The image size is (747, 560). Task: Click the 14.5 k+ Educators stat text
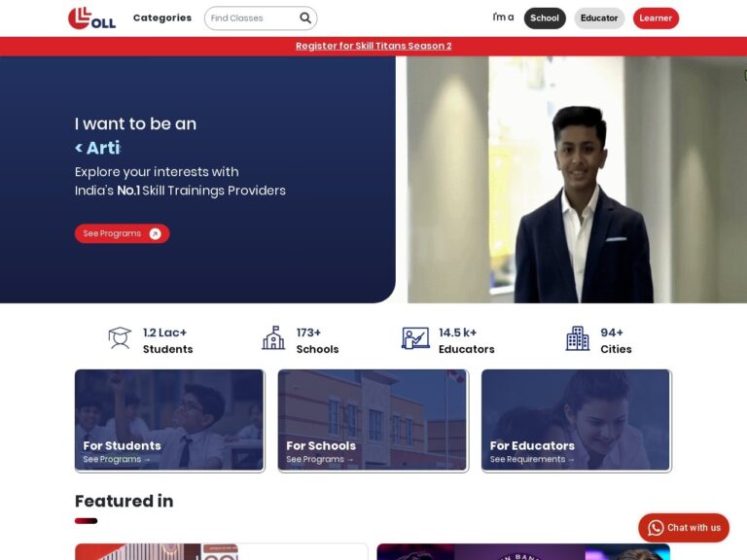[x=467, y=340]
